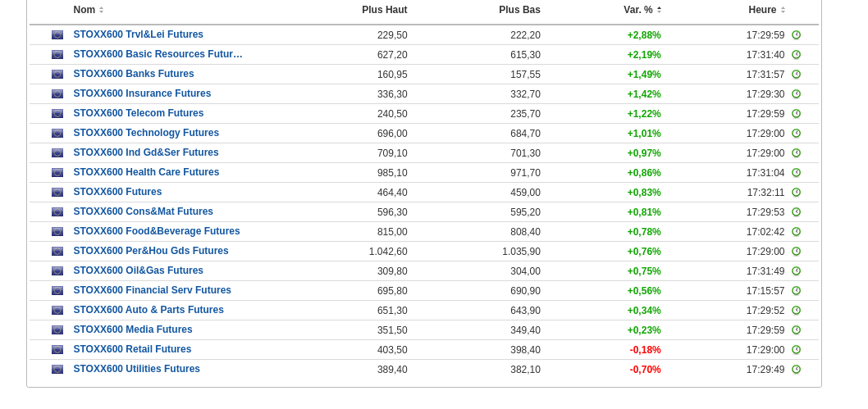This screenshot has height=409, width=868.
Task: Click the clock icon for STOXX600 Utilities Futures
Action: [796, 370]
